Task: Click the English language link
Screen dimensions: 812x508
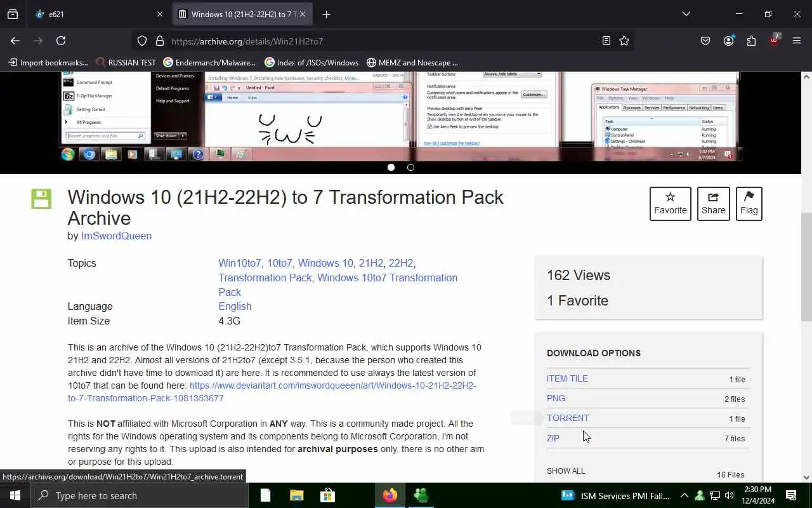Action: click(235, 306)
